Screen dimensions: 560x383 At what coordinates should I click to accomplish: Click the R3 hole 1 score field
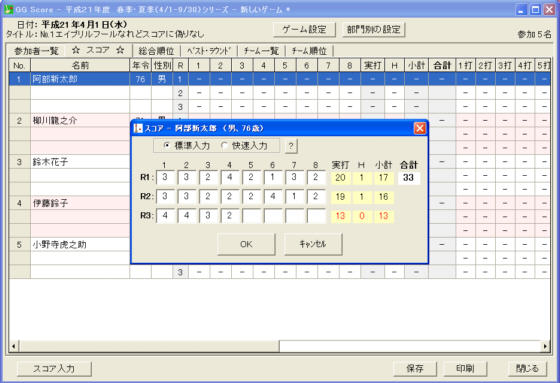pos(165,216)
